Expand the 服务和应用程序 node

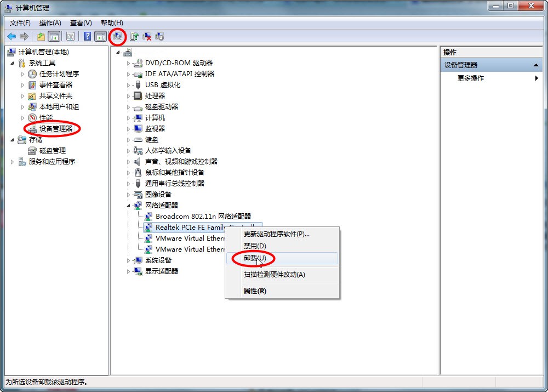(x=12, y=162)
